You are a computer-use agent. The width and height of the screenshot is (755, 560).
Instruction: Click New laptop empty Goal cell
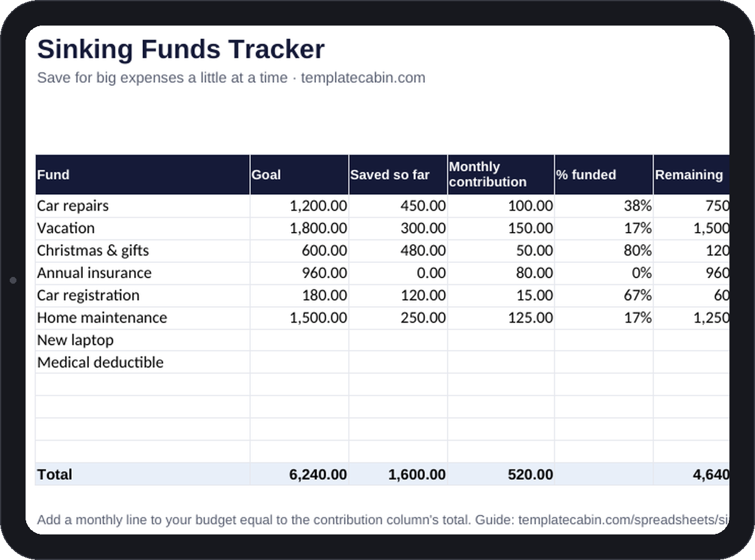coord(300,340)
